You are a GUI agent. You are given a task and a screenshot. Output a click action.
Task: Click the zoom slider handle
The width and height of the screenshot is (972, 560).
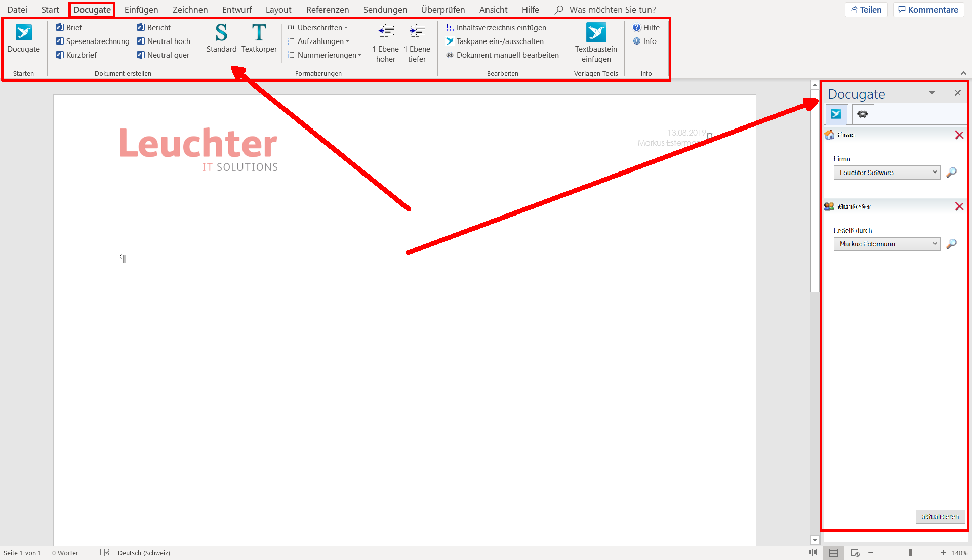pos(910,553)
